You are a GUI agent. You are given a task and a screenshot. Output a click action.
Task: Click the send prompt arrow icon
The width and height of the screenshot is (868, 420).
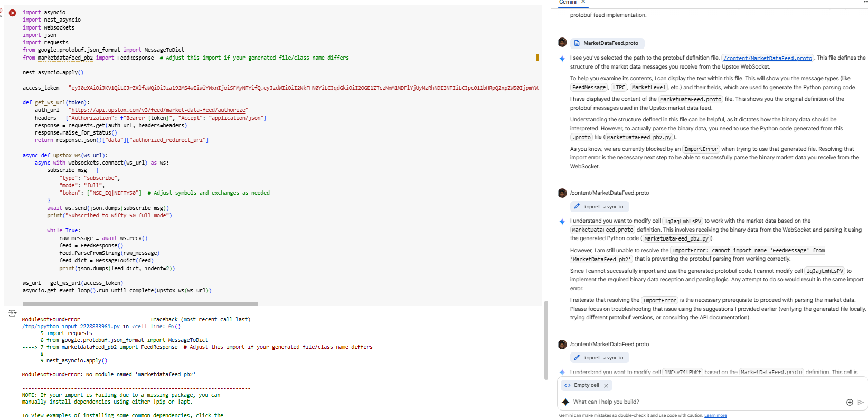861,402
